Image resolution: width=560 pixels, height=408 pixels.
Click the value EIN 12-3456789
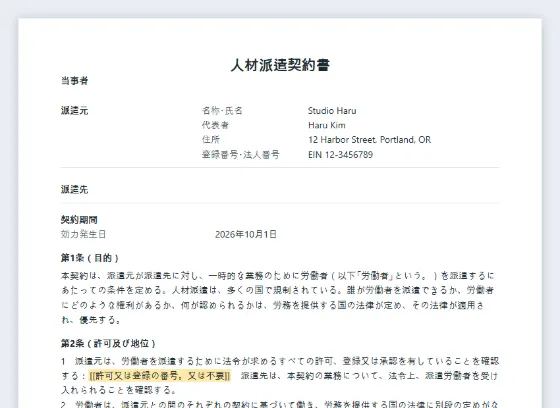[340, 155]
